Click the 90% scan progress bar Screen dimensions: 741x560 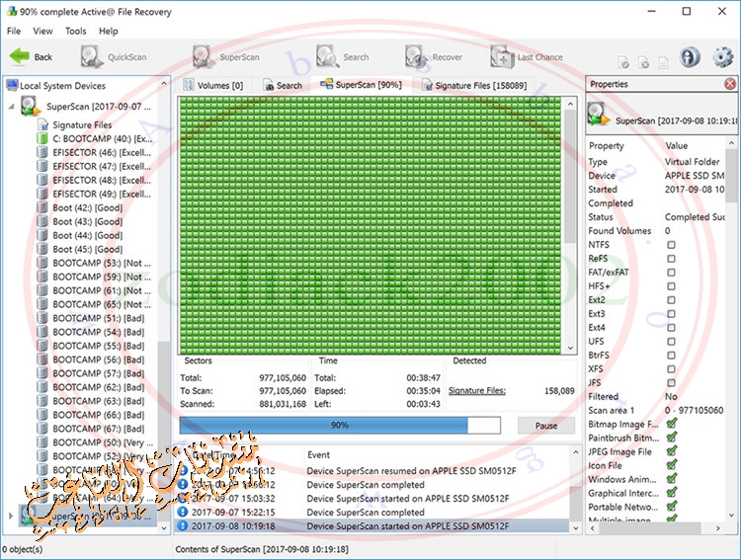[x=340, y=426]
